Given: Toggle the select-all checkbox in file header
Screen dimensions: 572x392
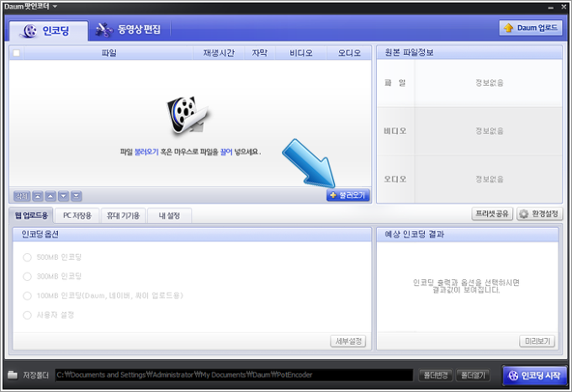Looking at the screenshot, I should coord(17,53).
